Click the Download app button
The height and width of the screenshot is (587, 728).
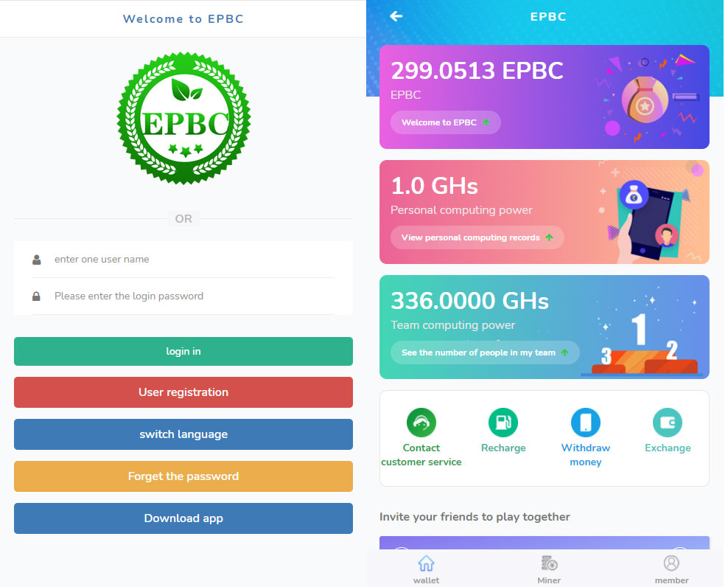click(x=183, y=518)
